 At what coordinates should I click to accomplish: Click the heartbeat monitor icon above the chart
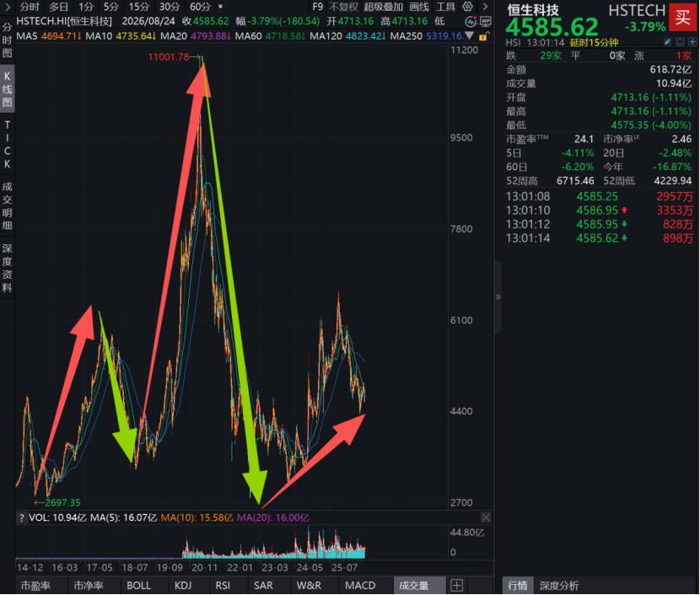(x=471, y=21)
